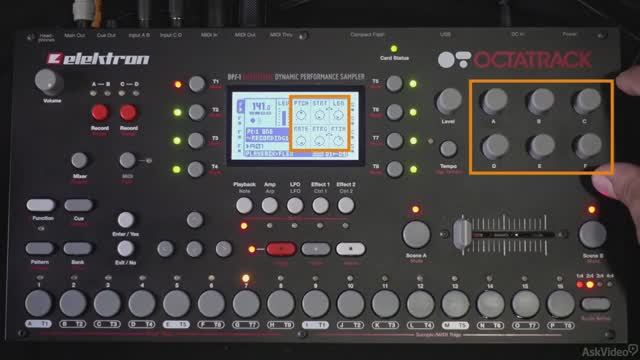Tap trig key 12

[420, 304]
